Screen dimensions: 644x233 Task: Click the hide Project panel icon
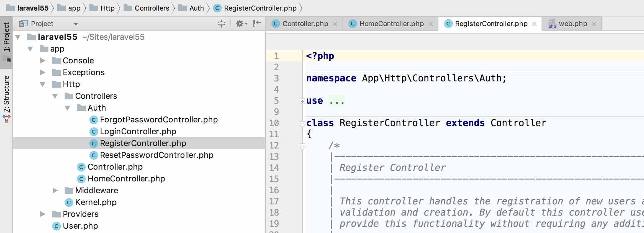[257, 24]
